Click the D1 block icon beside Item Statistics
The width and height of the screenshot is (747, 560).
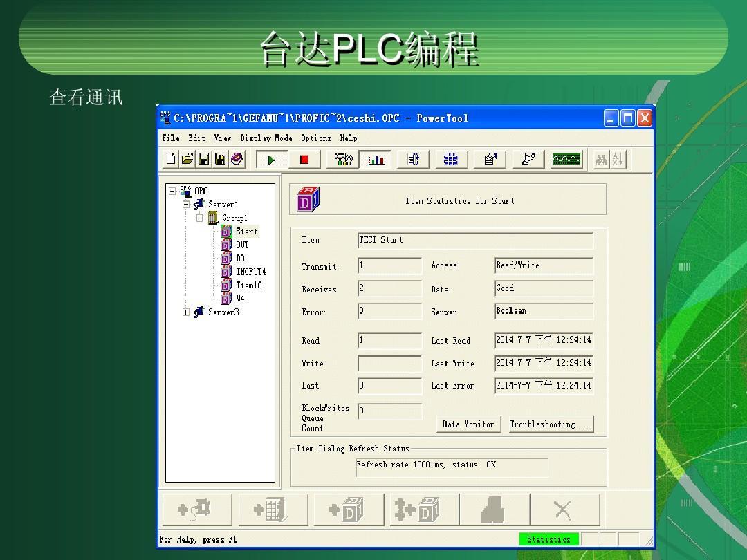308,200
